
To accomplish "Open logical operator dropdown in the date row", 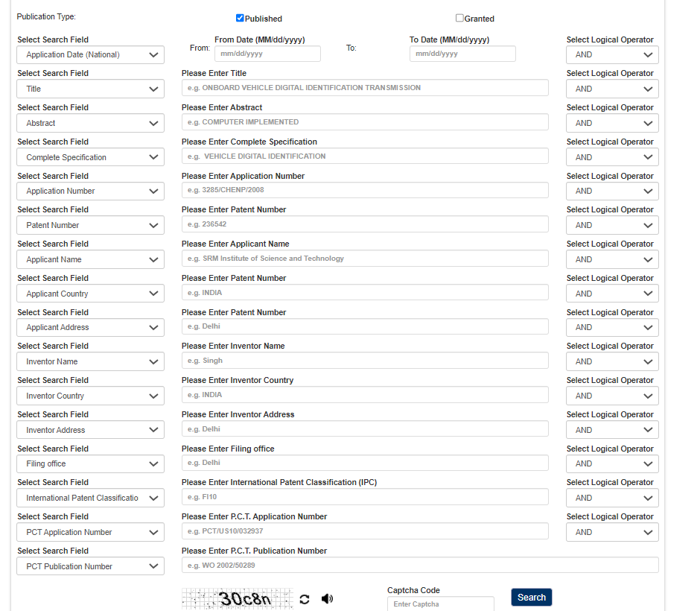I will pyautogui.click(x=612, y=55).
